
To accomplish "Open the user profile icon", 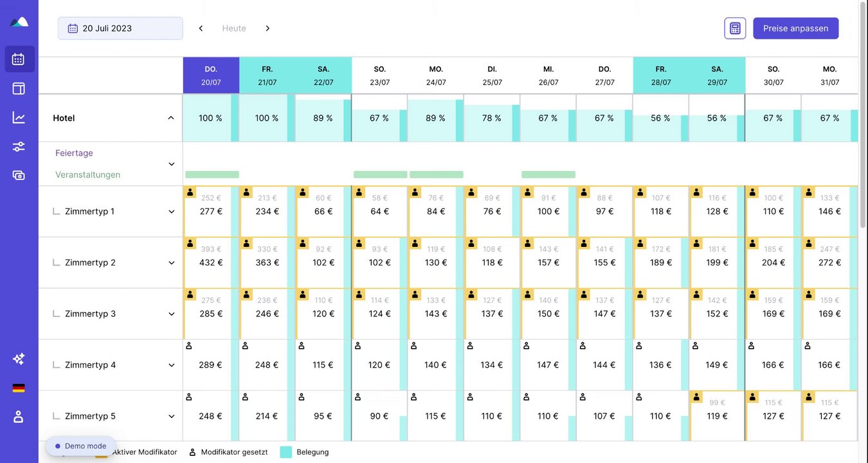I will pyautogui.click(x=19, y=417).
